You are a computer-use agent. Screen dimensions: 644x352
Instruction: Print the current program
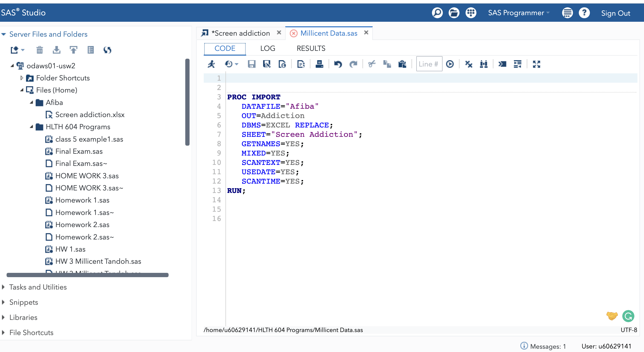pyautogui.click(x=320, y=64)
